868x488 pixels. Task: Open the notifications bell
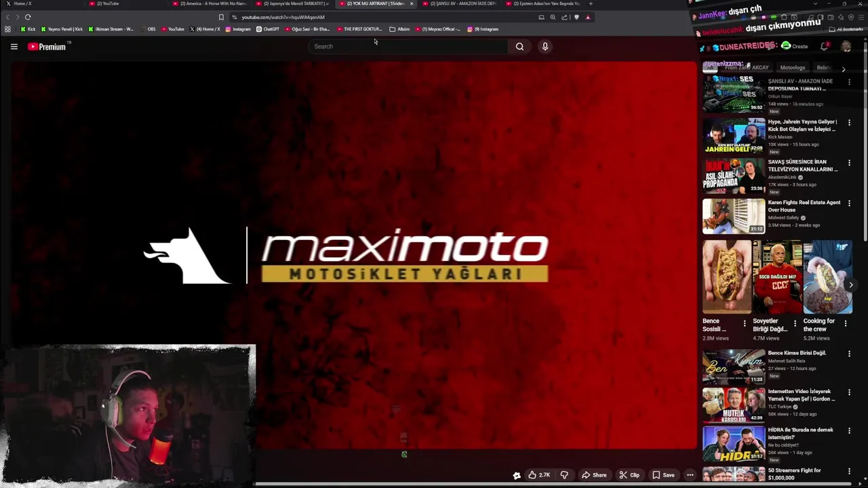click(824, 46)
